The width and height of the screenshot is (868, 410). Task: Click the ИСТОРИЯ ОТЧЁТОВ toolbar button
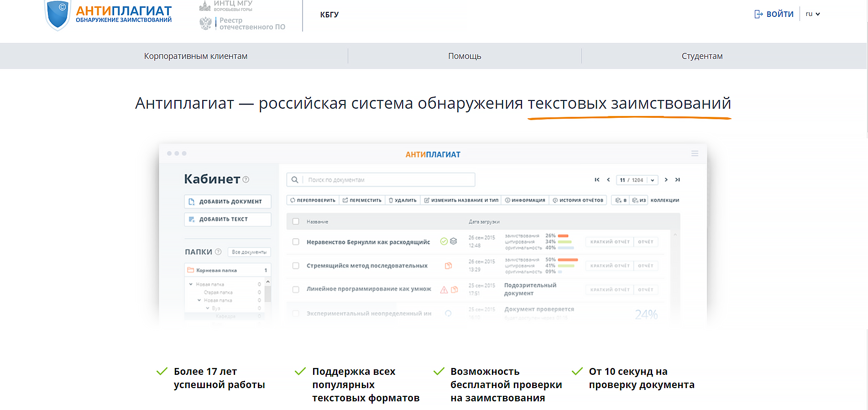578,200
